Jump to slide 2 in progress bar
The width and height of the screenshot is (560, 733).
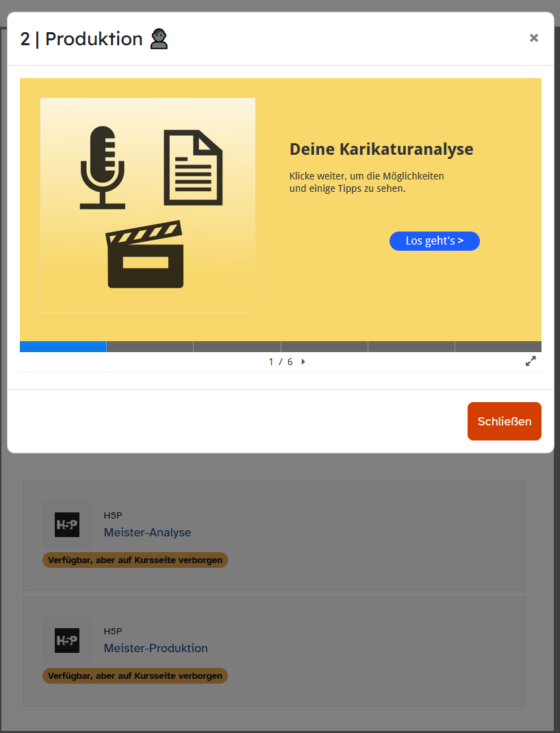tap(150, 347)
